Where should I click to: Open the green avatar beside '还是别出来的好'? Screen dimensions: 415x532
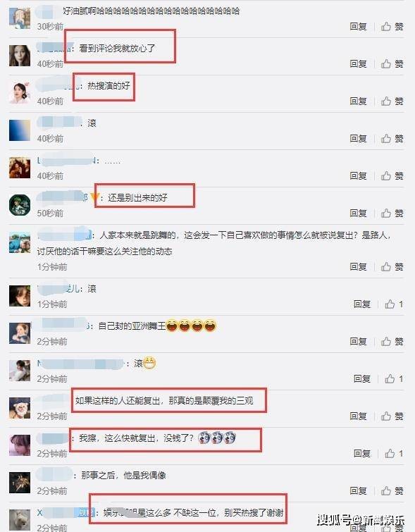pos(20,204)
